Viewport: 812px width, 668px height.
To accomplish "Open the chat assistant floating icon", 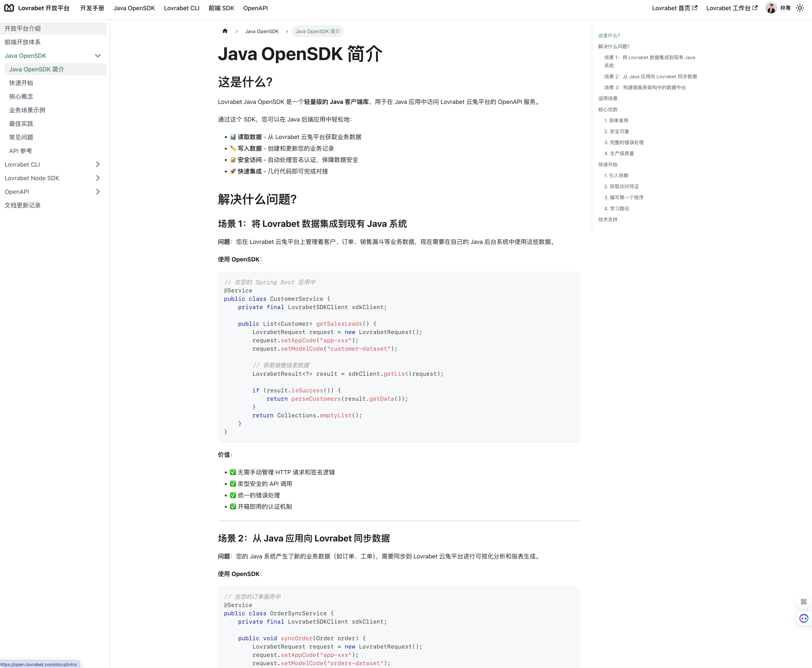I will pyautogui.click(x=804, y=618).
